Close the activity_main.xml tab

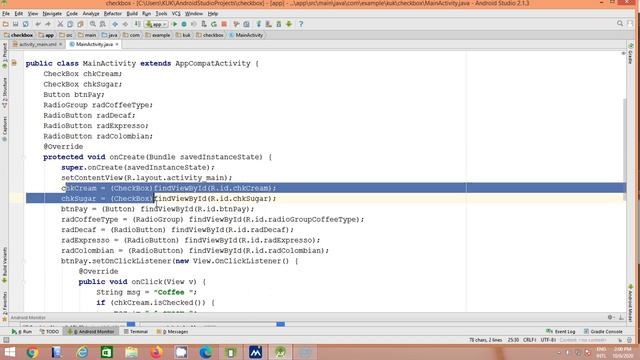click(x=60, y=44)
